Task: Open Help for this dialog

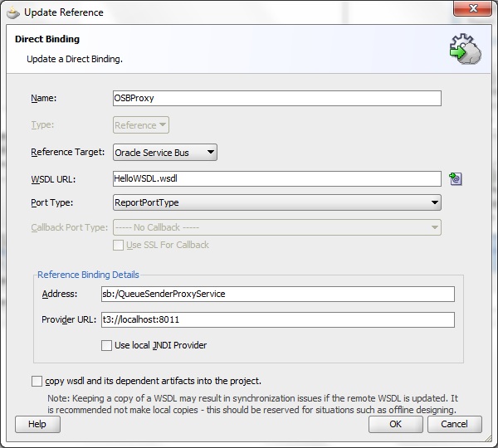Action: tap(37, 424)
